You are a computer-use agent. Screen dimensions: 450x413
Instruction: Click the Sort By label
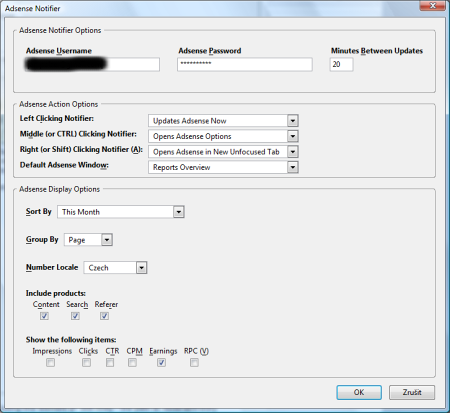click(x=39, y=212)
